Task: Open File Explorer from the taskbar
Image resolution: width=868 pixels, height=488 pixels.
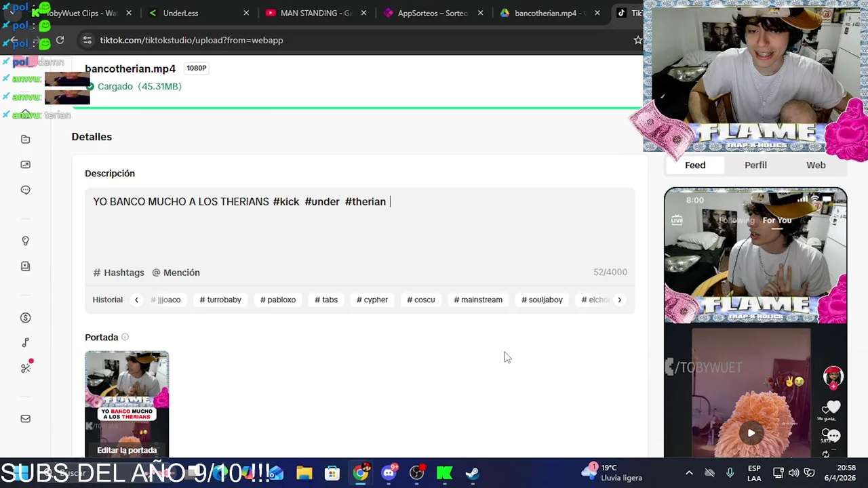Action: (304, 472)
